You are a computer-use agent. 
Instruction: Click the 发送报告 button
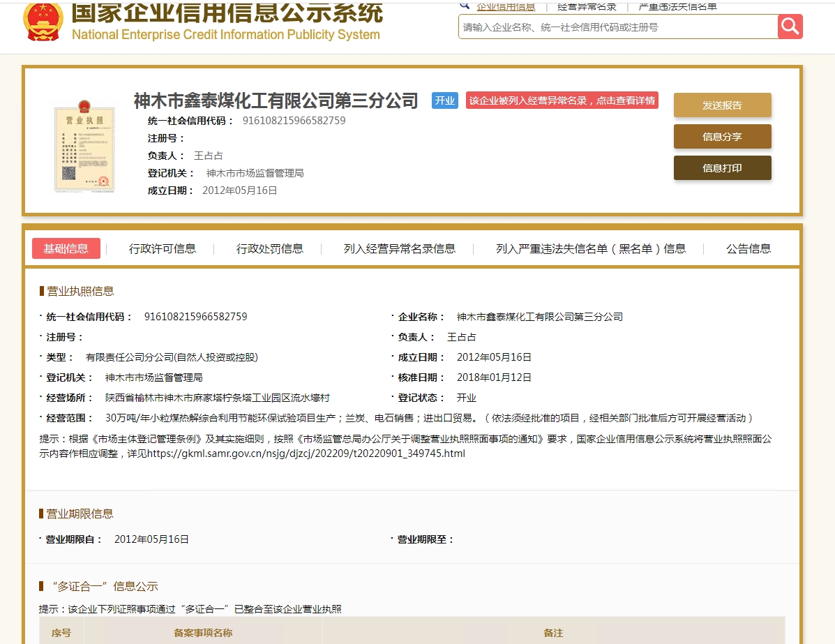(x=722, y=105)
